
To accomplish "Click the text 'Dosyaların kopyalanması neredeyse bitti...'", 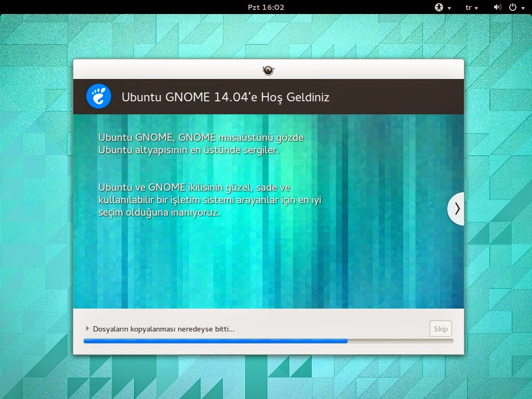I will tap(164, 329).
